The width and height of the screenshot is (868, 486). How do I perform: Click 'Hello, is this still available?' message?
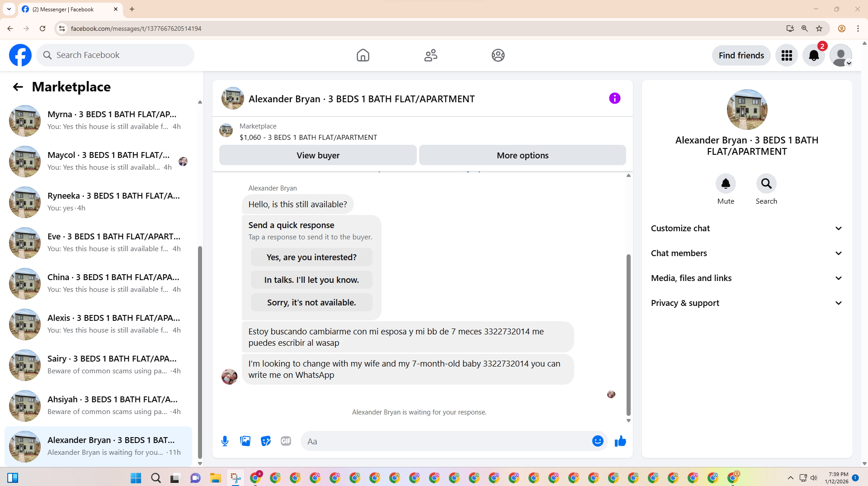tap(297, 205)
